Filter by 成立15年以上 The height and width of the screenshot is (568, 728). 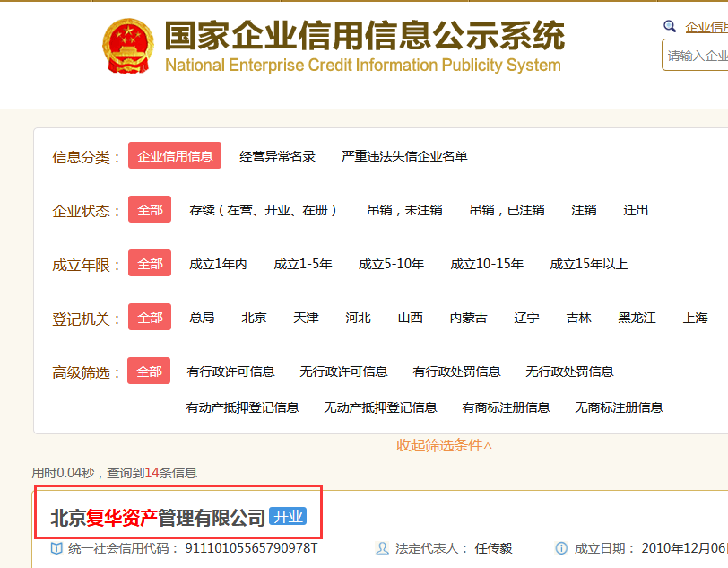589,264
